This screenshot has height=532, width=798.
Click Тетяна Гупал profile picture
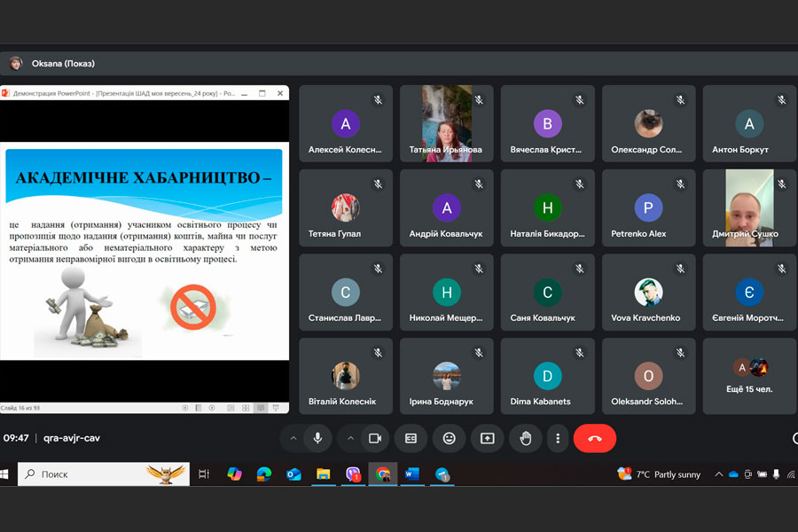coord(346,207)
